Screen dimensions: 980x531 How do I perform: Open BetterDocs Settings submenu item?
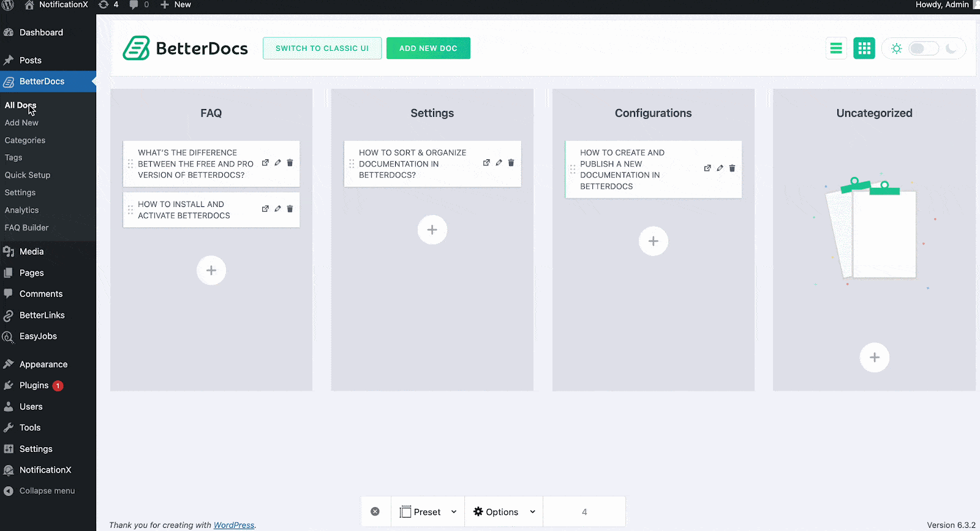click(20, 192)
